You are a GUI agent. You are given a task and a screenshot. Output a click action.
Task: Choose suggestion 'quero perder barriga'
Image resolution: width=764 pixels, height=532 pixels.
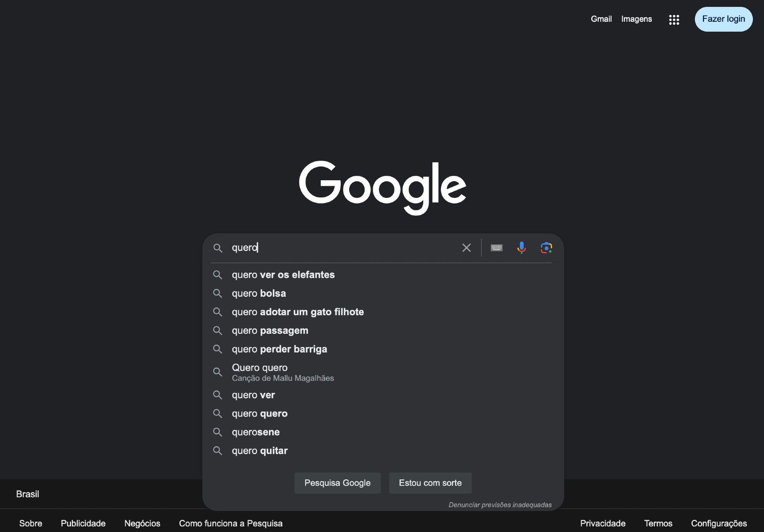[x=382, y=349]
